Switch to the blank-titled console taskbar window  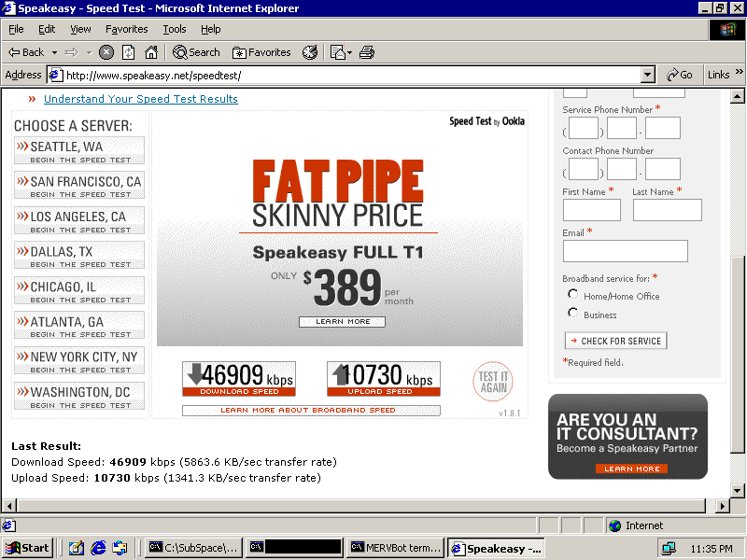click(295, 548)
